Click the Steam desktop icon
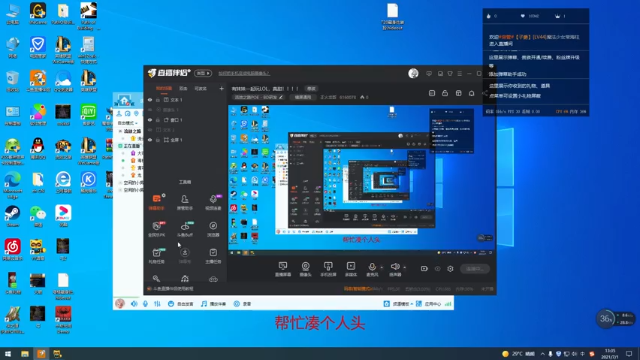640x360 pixels. point(12,216)
